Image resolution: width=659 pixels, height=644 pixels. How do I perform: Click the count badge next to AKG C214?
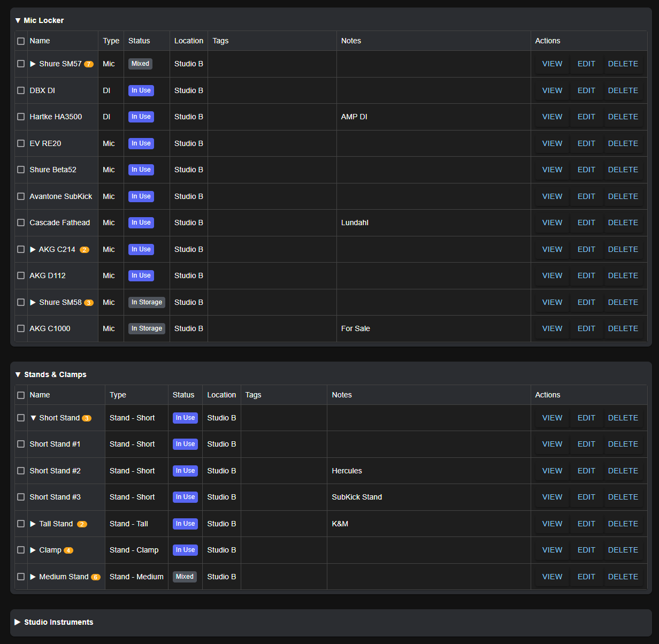tap(85, 249)
